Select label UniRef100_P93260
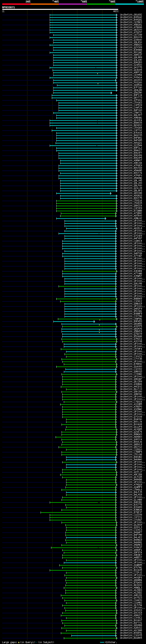Viewport: 146px width, 644px height. pos(131,83)
